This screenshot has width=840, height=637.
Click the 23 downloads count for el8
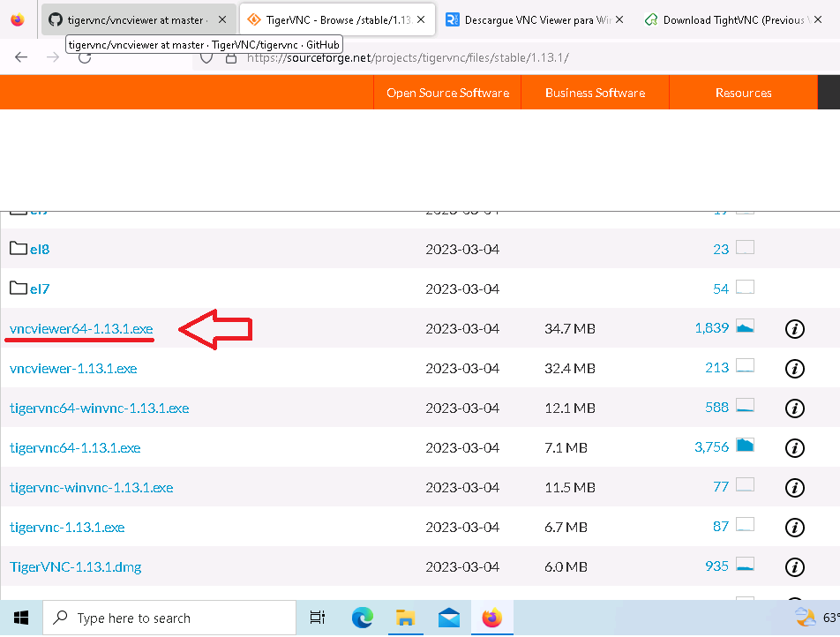[721, 249]
